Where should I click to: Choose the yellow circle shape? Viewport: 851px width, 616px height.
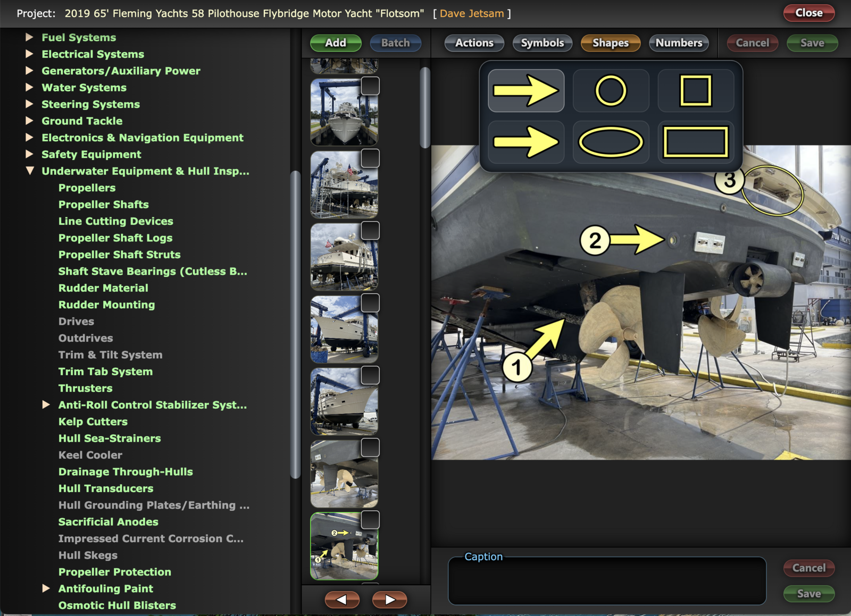611,91
